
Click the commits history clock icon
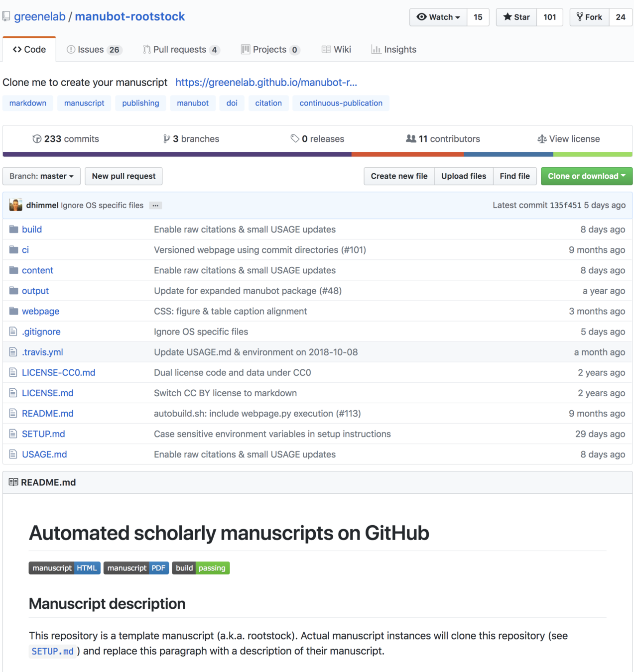(37, 139)
